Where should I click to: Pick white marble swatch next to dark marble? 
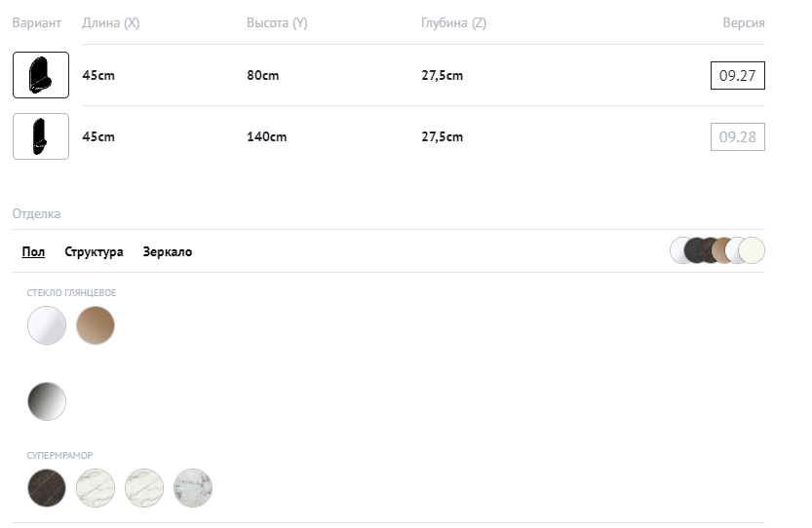96,488
